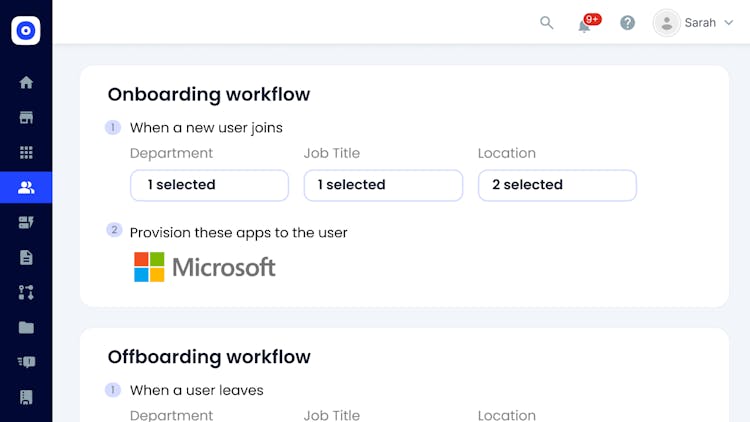750x422 pixels.
Task: Open the workflows branch icon in sidebar
Action: point(26,292)
